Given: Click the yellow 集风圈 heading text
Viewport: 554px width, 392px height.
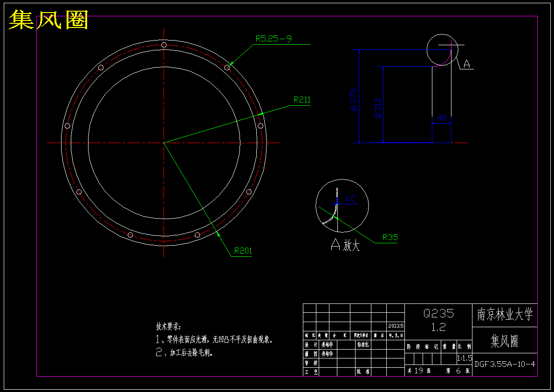Looking at the screenshot, I should pos(48,20).
